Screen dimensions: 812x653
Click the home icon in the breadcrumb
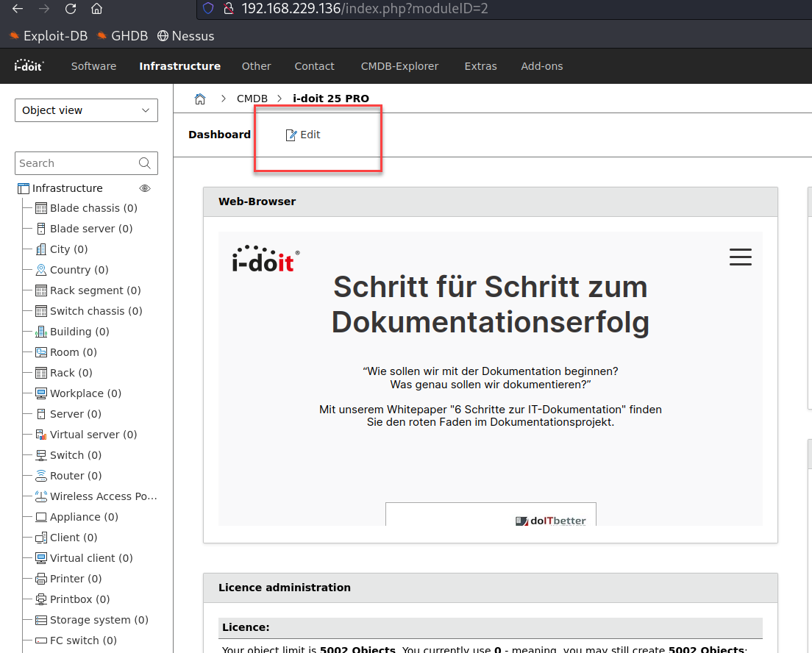(200, 99)
